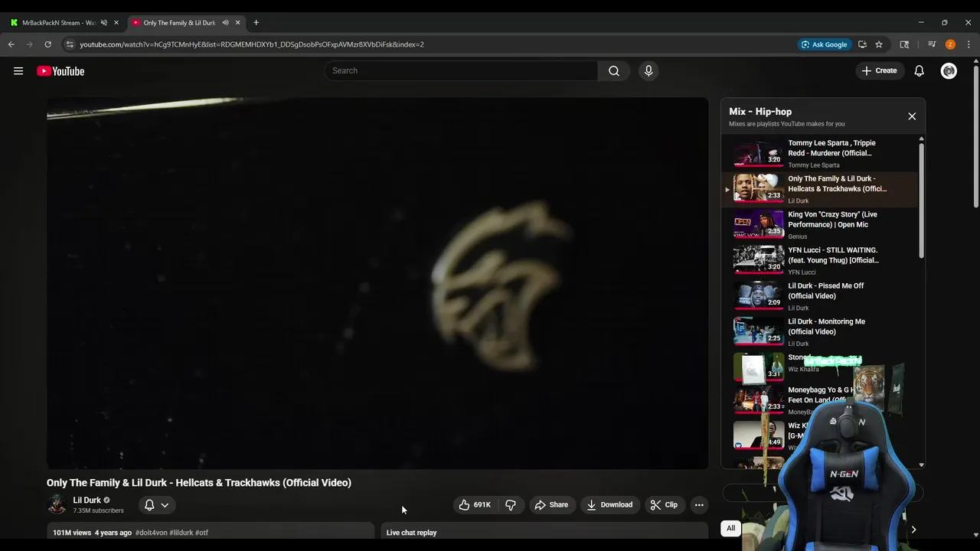Dislike the video
Screen dimensions: 980x551
click(x=511, y=505)
